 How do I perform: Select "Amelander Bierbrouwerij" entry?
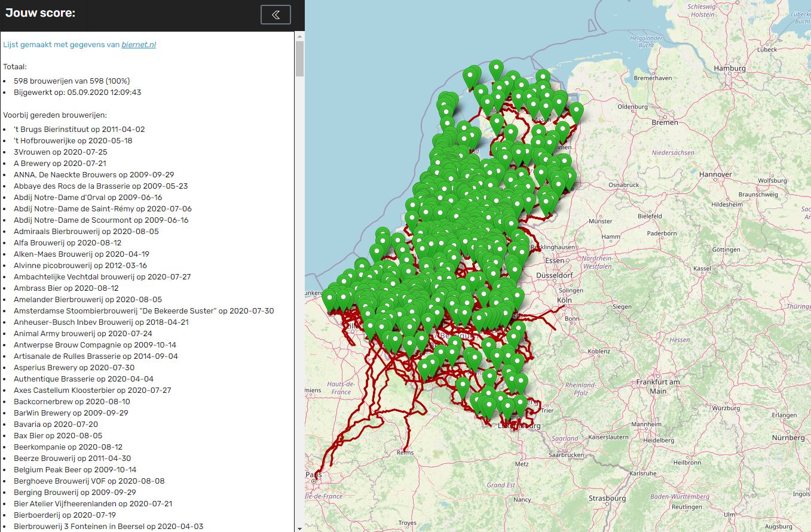(88, 300)
